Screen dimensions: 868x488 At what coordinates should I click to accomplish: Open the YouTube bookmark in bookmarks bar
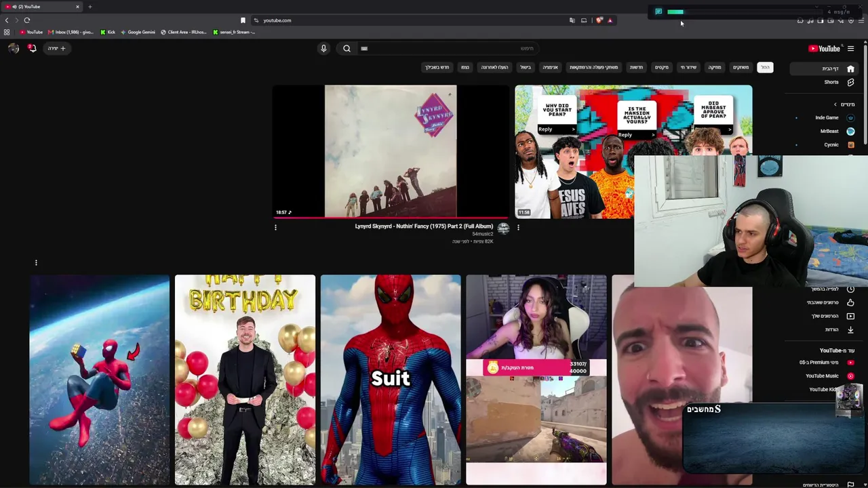(x=31, y=32)
